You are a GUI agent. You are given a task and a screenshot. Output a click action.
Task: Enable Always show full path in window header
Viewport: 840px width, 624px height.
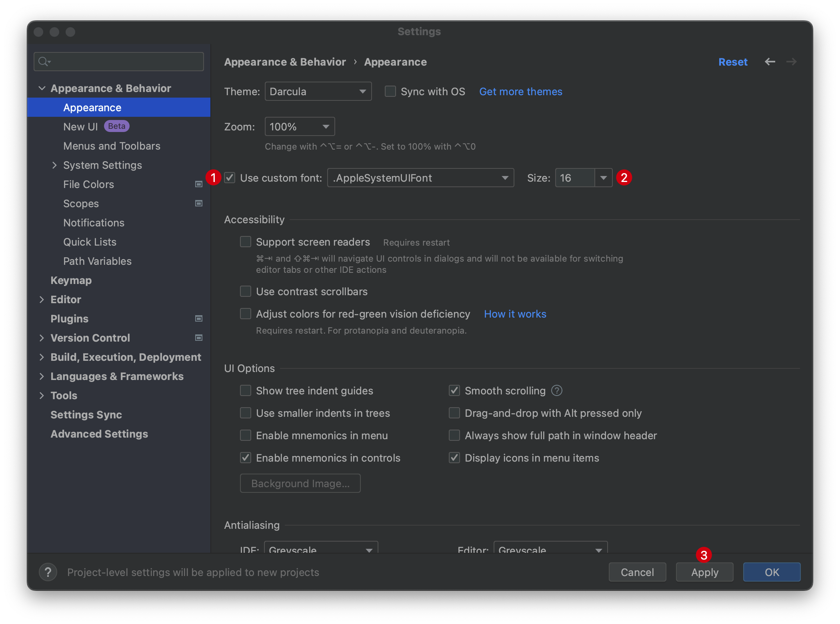click(x=454, y=435)
